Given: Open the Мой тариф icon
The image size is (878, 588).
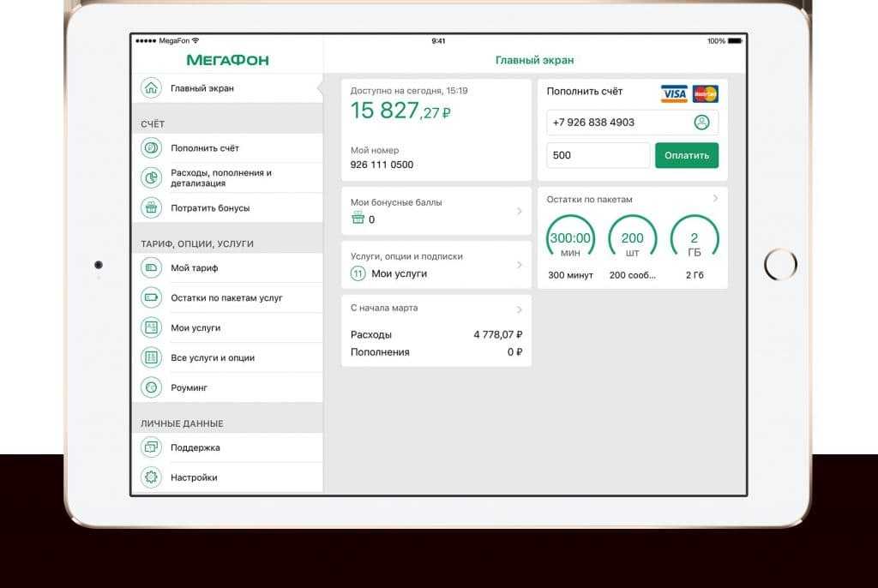Looking at the screenshot, I should (x=151, y=267).
